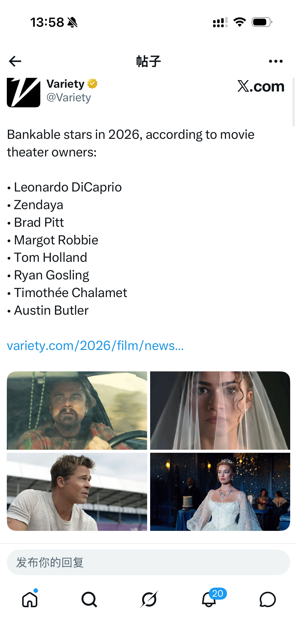Viewport: 297px width, 644px height.
Task: Open the Grok slash icon tab
Action: [149, 599]
